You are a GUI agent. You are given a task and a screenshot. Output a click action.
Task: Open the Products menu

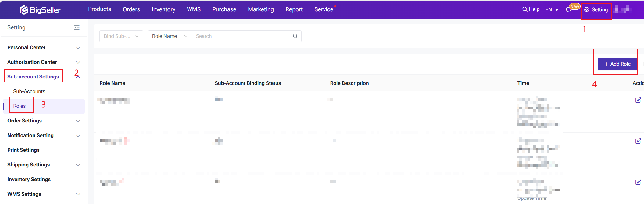pos(99,9)
